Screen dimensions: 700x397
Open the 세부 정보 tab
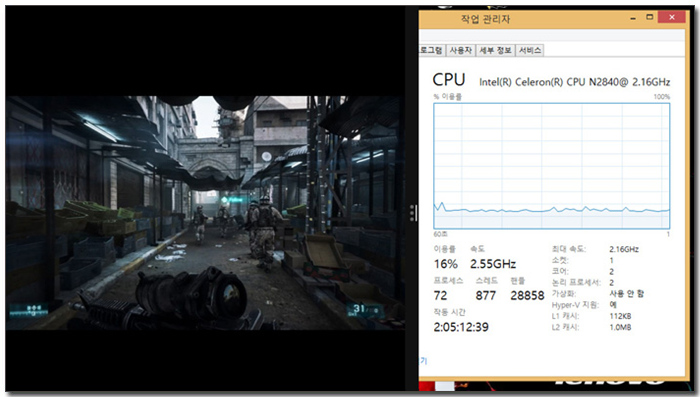pyautogui.click(x=495, y=50)
